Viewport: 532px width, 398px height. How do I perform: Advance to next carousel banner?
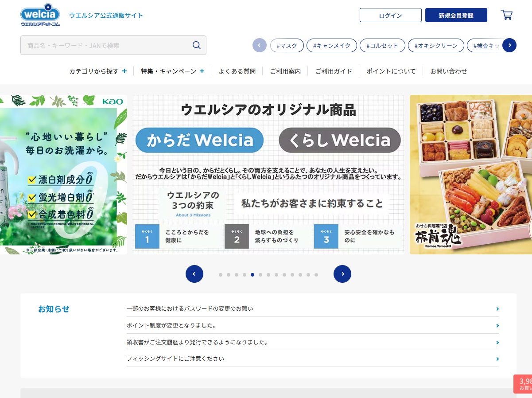(342, 274)
